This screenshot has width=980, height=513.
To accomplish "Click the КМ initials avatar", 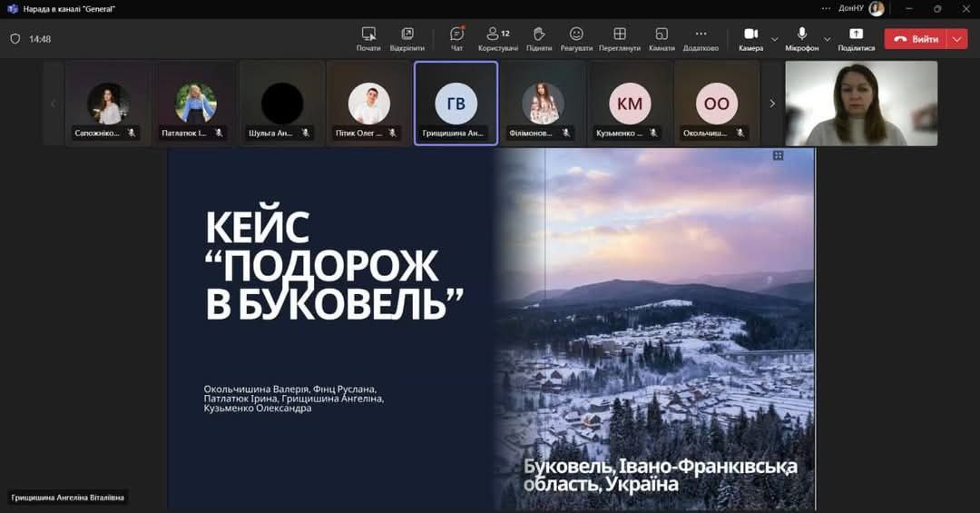I will [x=630, y=104].
